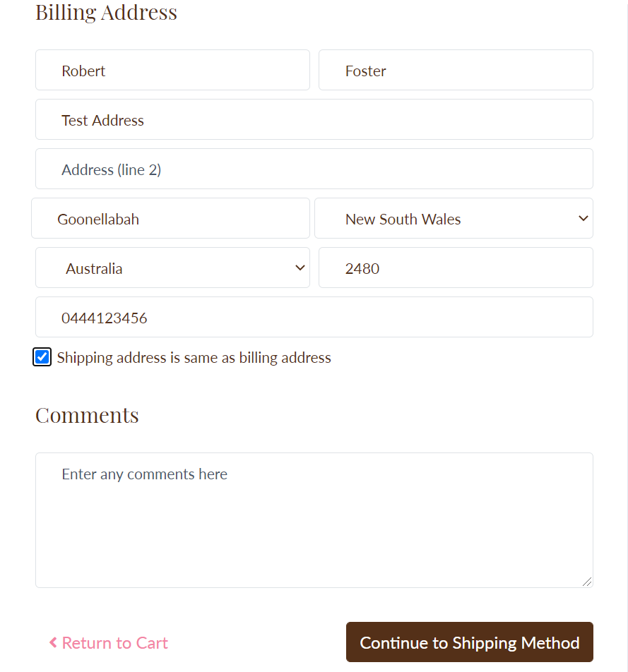Focus the Enter any comments here textarea
The height and width of the screenshot is (672, 628).
(x=314, y=520)
